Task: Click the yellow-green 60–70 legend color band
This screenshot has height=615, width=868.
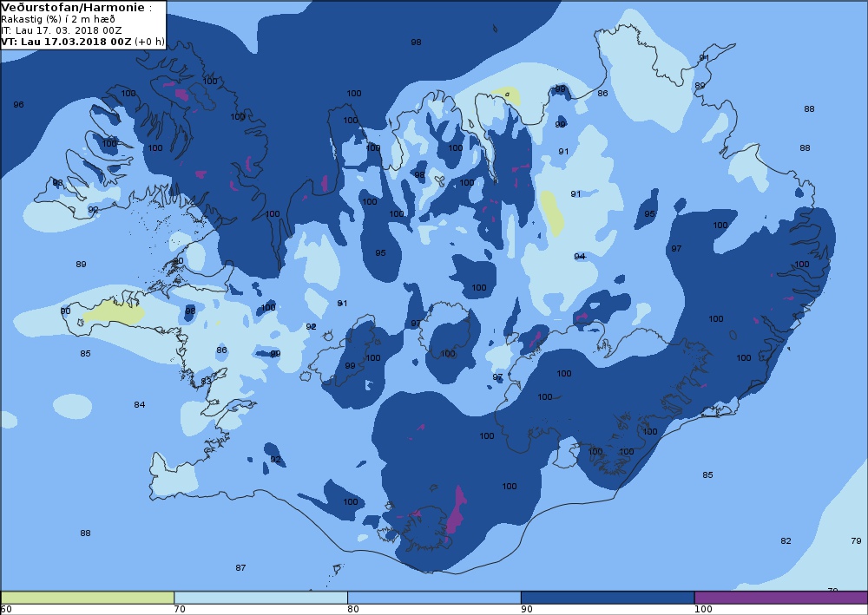Action: coord(87,598)
